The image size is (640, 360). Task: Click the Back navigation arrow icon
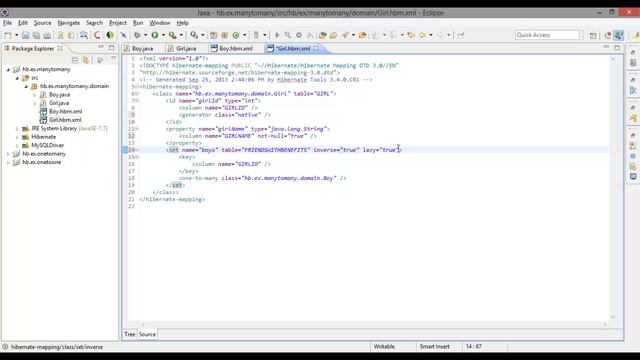pos(422,35)
